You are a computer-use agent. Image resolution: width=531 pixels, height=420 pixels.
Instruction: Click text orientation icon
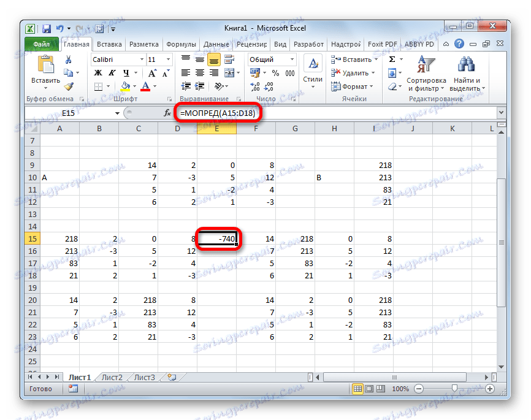coord(219,86)
